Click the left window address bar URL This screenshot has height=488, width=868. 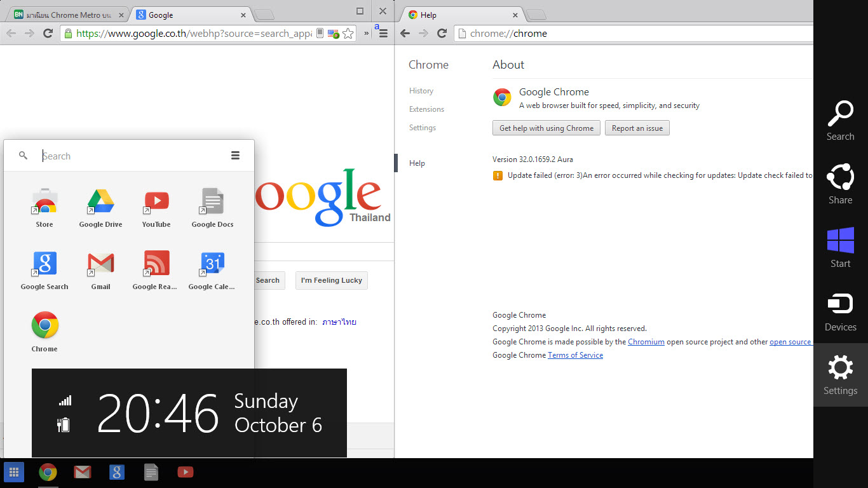click(x=194, y=34)
